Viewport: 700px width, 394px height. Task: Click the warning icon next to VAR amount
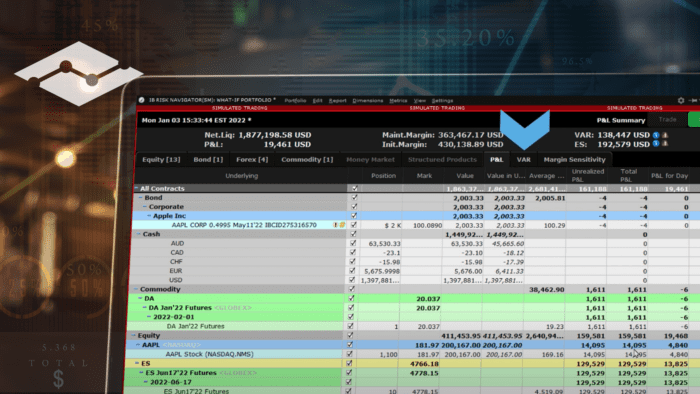coord(665,135)
